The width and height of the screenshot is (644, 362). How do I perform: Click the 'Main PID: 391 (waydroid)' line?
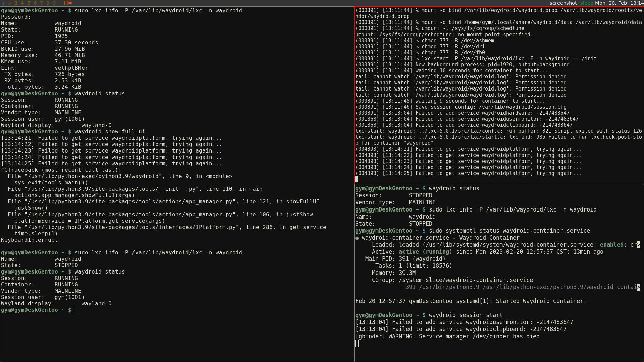(406, 259)
